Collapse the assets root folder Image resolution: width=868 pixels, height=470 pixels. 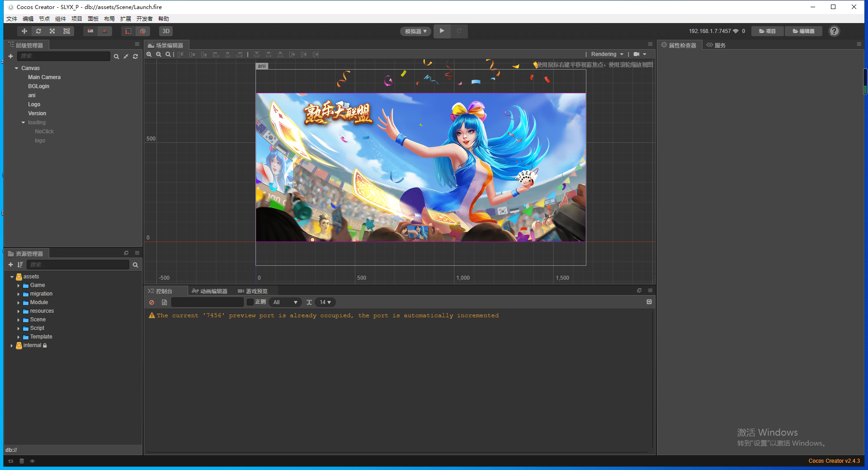12,277
